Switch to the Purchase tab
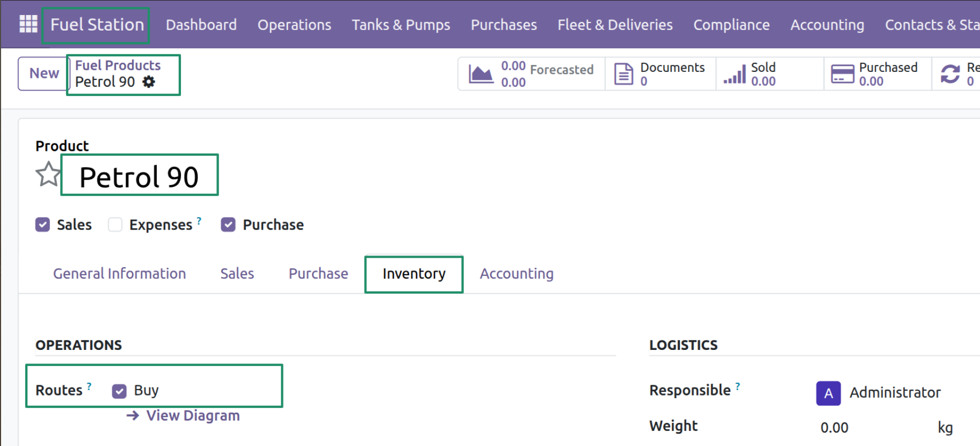Viewport: 980px width, 446px height. tap(318, 274)
